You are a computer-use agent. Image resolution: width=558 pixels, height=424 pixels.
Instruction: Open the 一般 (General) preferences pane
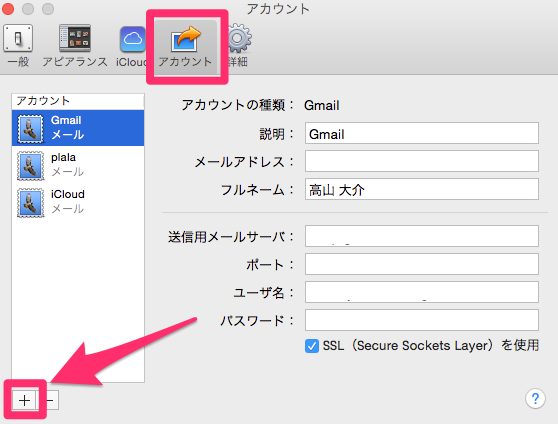click(x=18, y=46)
